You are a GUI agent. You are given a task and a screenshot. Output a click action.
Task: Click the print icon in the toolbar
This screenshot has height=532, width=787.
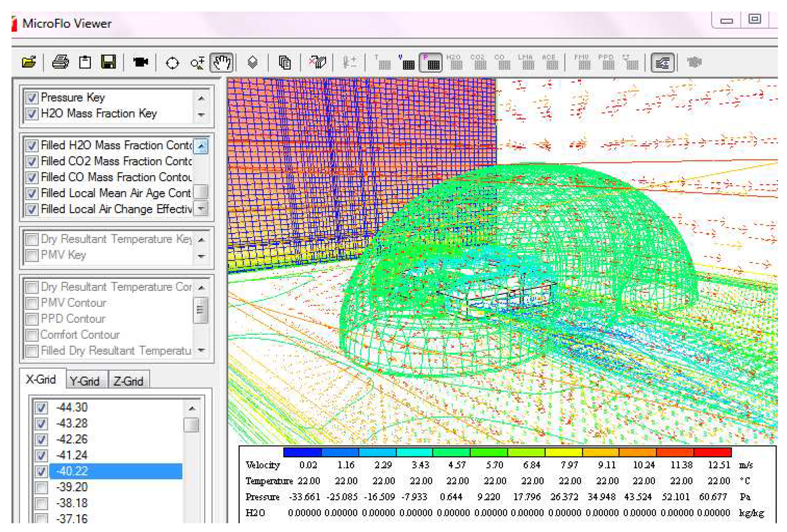(61, 63)
